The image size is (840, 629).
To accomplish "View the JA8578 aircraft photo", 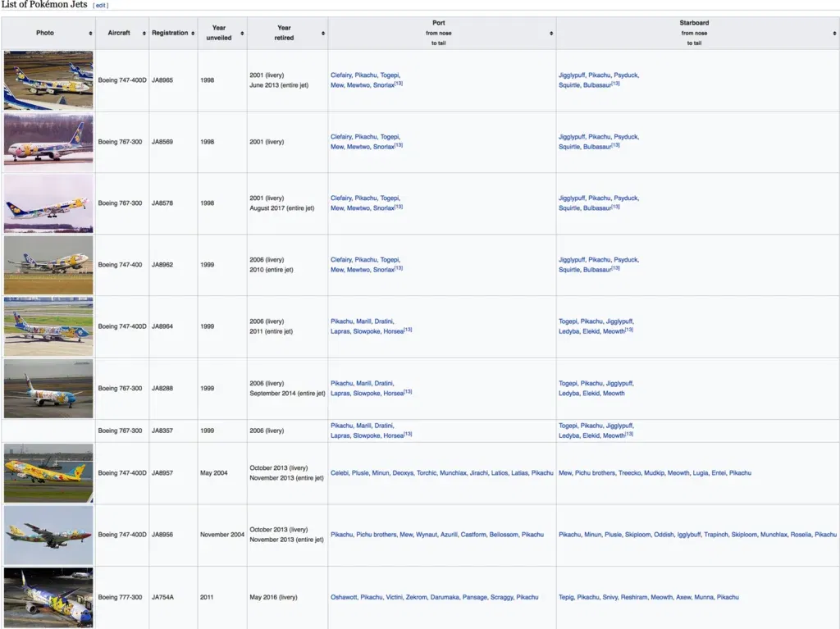I will point(48,203).
